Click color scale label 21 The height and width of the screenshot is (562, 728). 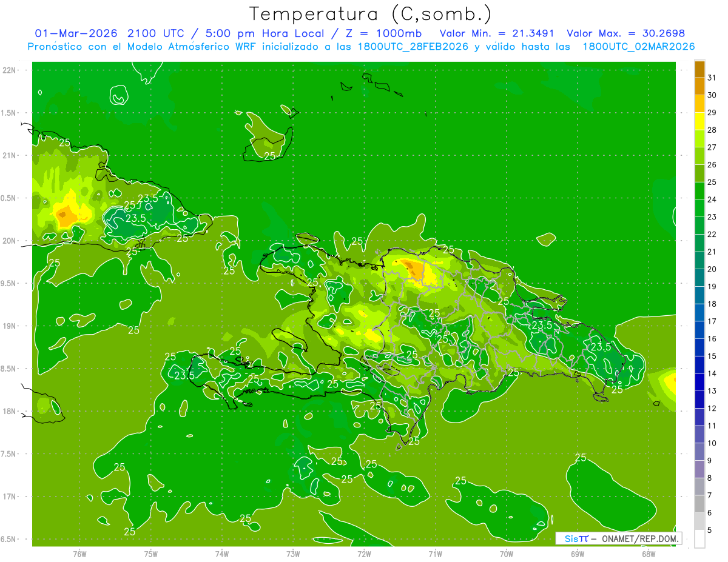coord(712,252)
